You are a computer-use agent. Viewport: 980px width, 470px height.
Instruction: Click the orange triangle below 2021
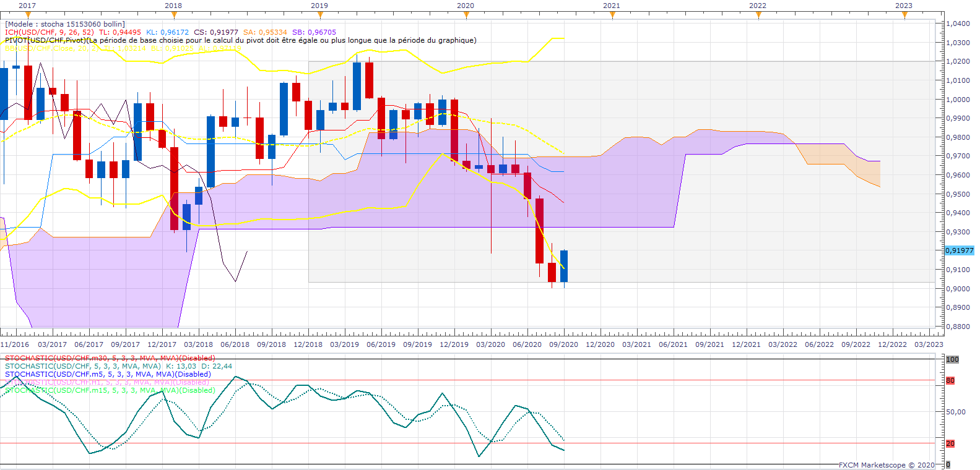[x=612, y=15]
